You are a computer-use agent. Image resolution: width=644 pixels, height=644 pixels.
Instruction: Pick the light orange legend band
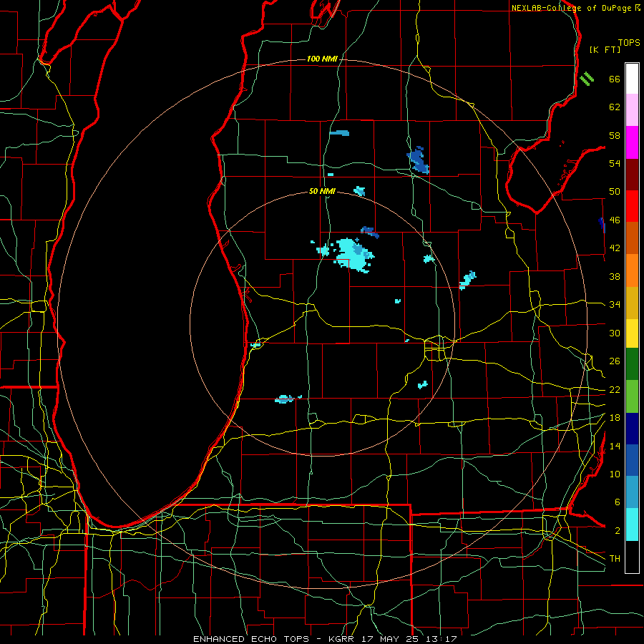(632, 270)
